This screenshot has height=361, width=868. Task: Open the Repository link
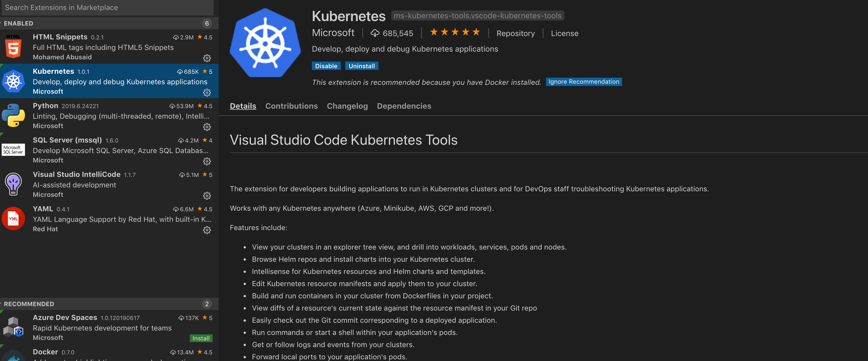pos(515,33)
